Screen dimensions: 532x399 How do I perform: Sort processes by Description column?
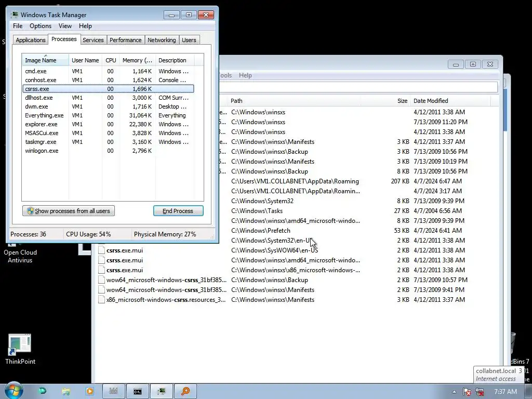pos(175,60)
